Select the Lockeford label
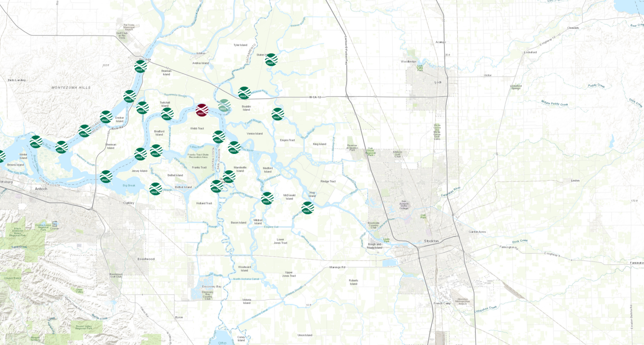This screenshot has width=644, height=345. [530, 52]
